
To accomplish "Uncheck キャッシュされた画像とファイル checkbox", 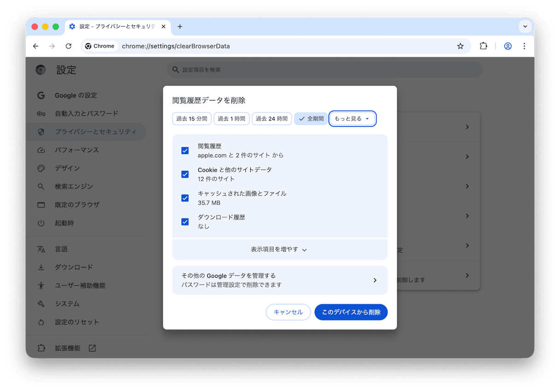I will pos(185,198).
